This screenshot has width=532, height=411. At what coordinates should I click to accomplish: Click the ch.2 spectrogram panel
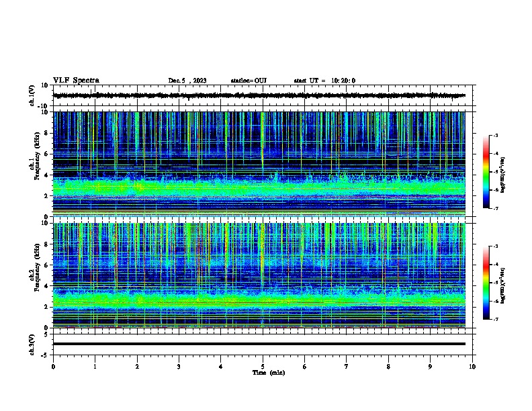click(259, 275)
